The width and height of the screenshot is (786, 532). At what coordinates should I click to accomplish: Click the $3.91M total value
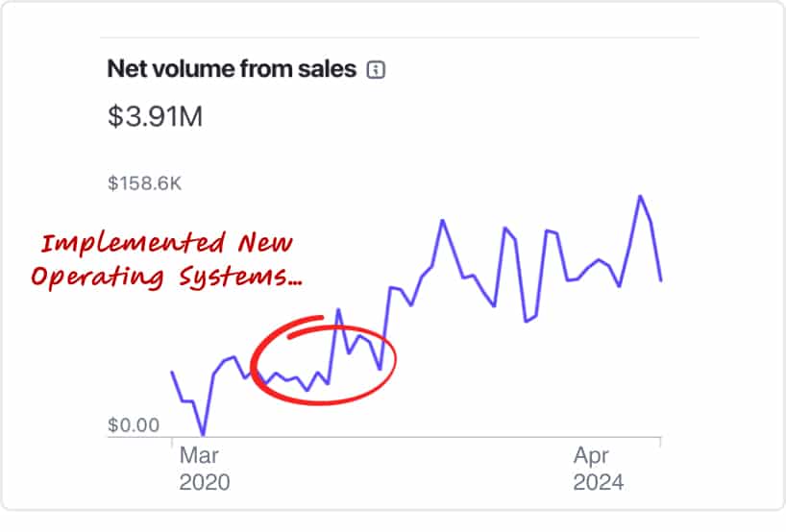[155, 116]
